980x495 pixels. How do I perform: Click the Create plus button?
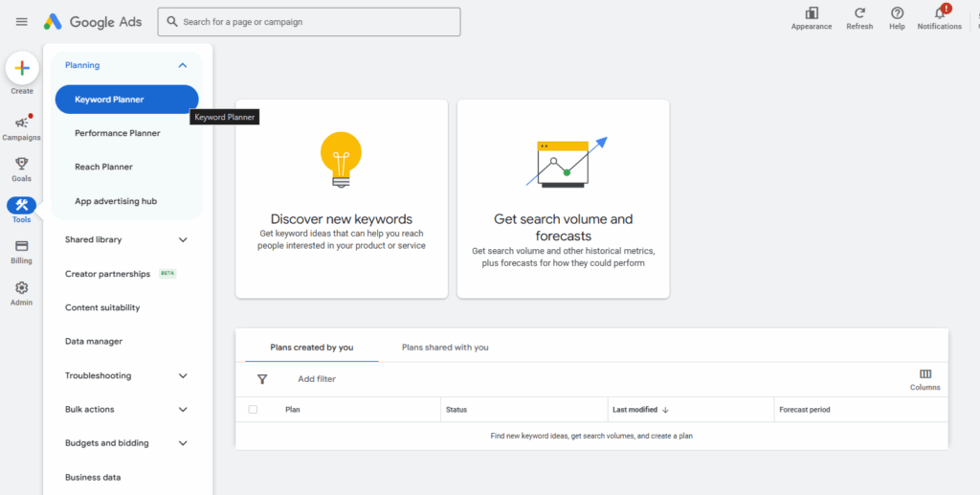[22, 69]
